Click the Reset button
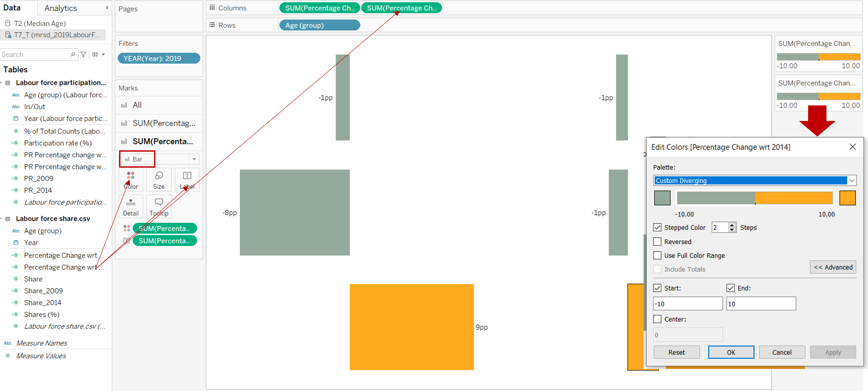The height and width of the screenshot is (391, 868). (676, 352)
